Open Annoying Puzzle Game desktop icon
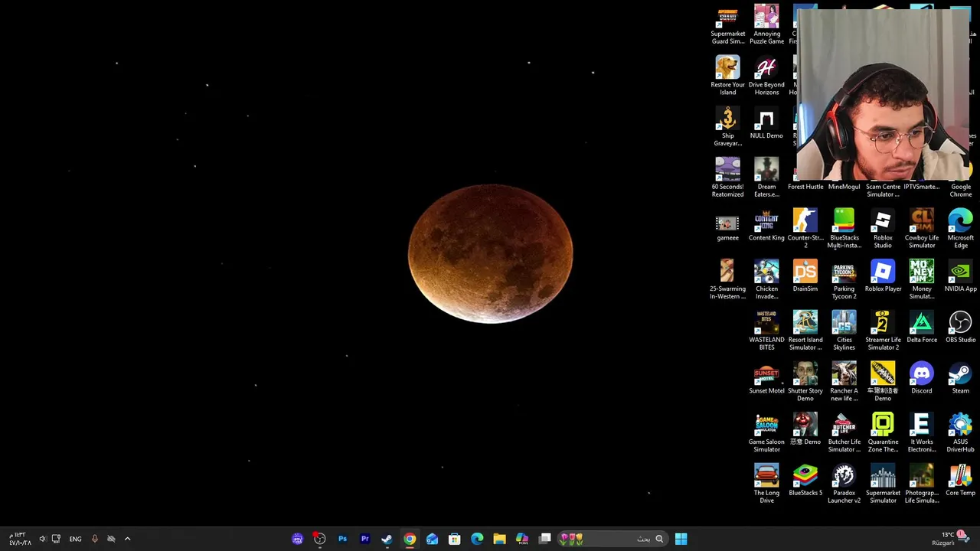 [x=766, y=24]
